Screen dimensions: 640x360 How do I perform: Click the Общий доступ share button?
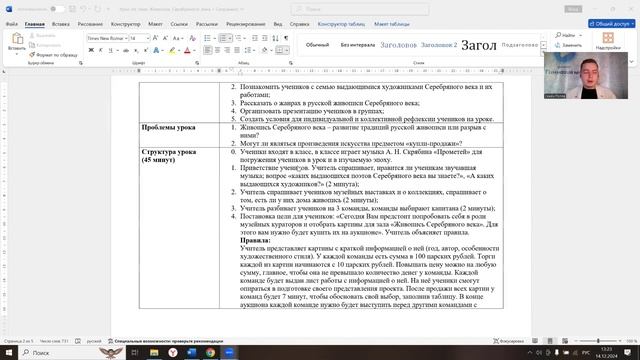click(611, 24)
